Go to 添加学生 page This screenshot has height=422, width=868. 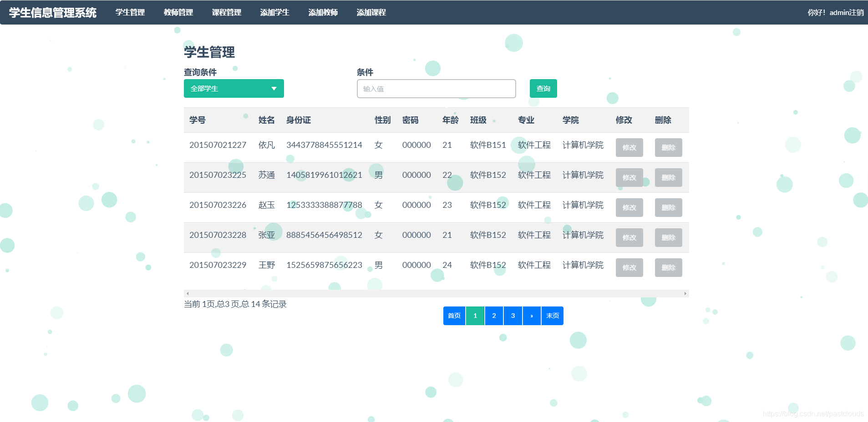275,12
